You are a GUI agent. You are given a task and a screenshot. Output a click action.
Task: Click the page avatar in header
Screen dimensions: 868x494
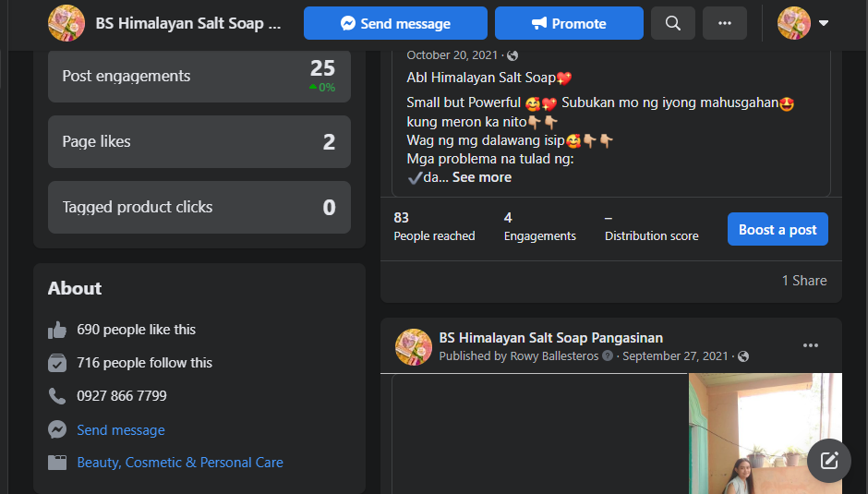click(x=66, y=23)
